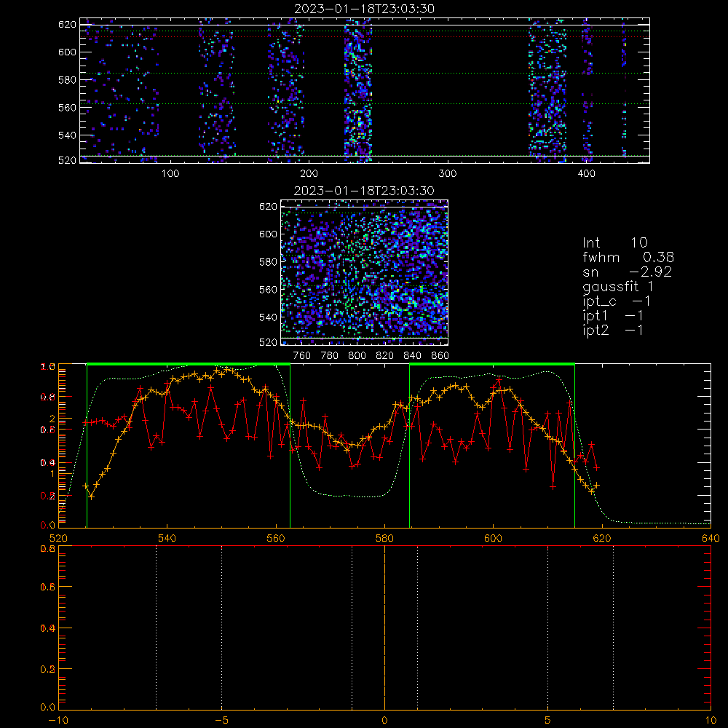The height and width of the screenshot is (728, 728).
Task: Click the "580" y-axis label of the middle image
Action: coord(268,262)
